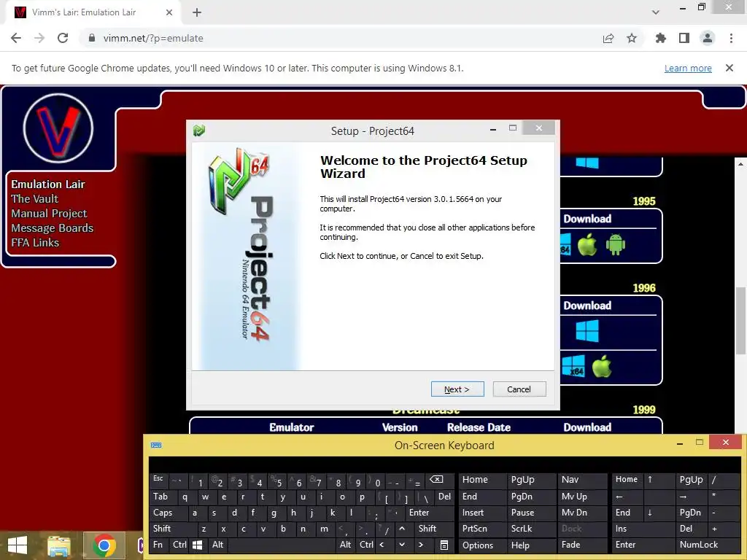
Task: Open Chrome tab search chevron
Action: (656, 12)
